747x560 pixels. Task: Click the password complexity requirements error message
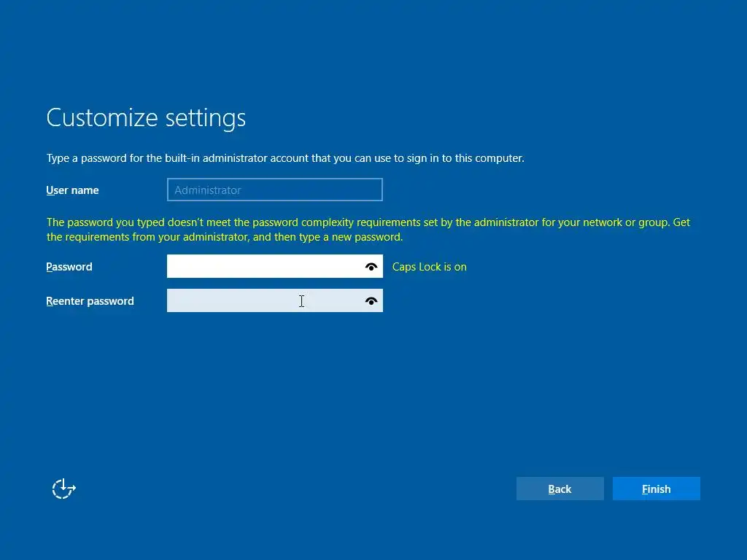368,230
